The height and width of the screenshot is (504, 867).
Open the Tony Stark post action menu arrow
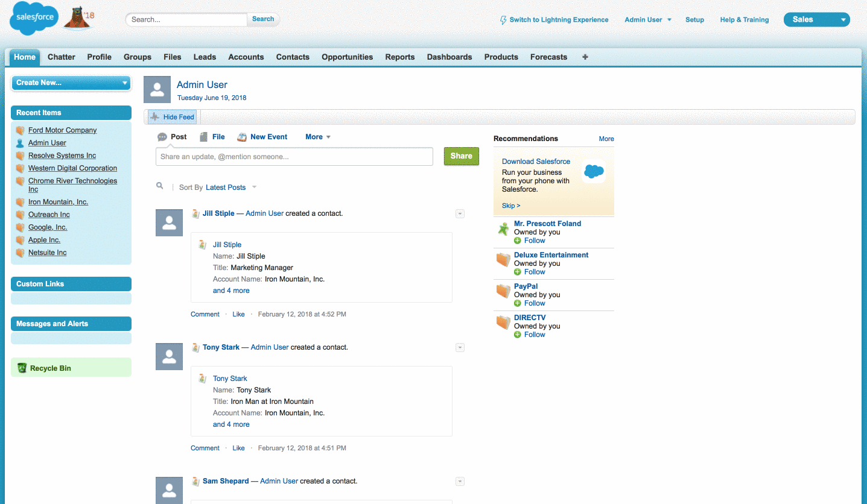tap(460, 347)
